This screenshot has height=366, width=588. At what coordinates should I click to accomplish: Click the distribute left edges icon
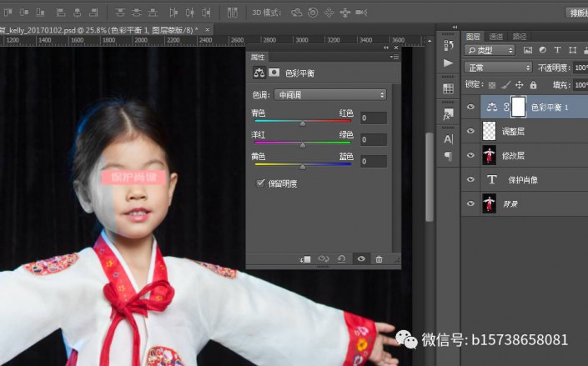[x=173, y=13]
